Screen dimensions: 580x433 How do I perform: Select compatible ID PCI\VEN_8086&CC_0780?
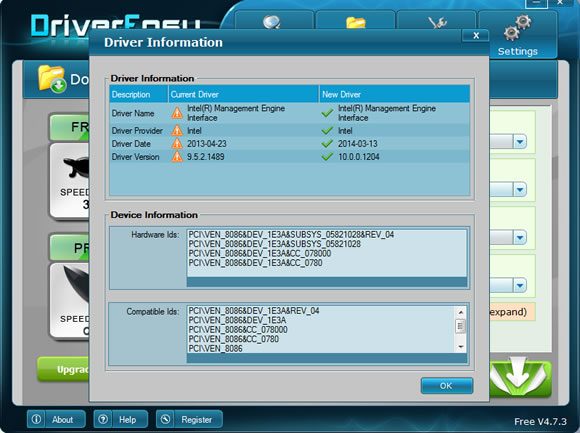point(233,339)
